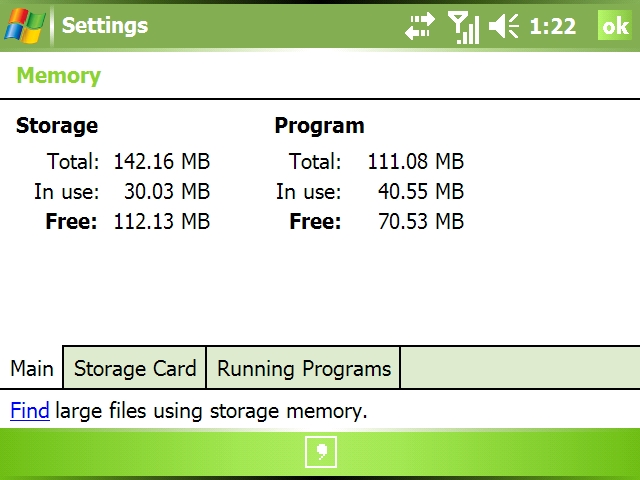Switch to the Running Programs tab

[304, 368]
